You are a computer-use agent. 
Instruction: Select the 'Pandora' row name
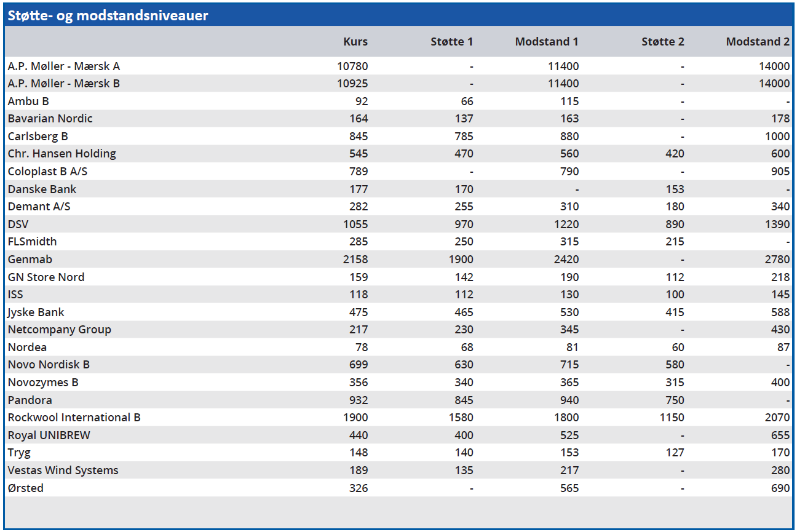pyautogui.click(x=30, y=400)
